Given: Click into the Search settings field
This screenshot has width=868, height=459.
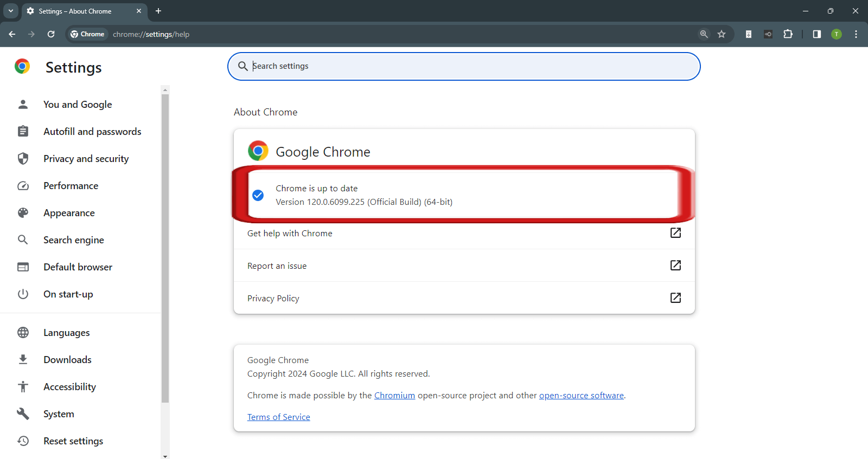Looking at the screenshot, I should [464, 66].
